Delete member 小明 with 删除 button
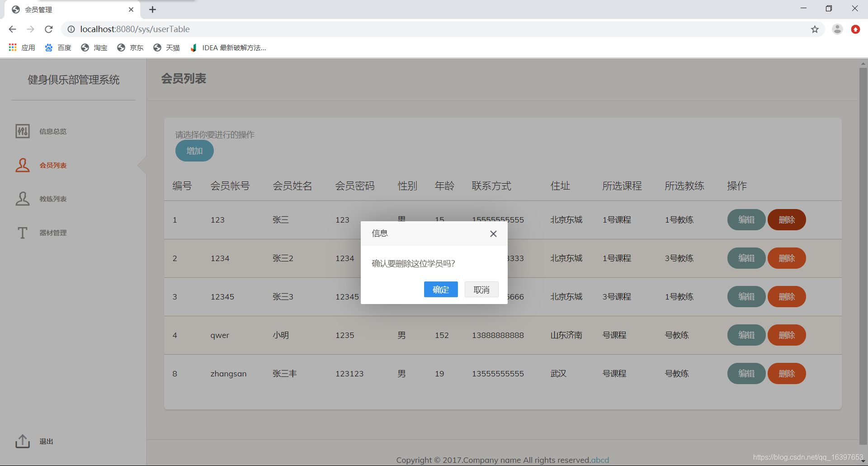Screen dimensions: 868x466 787,335
